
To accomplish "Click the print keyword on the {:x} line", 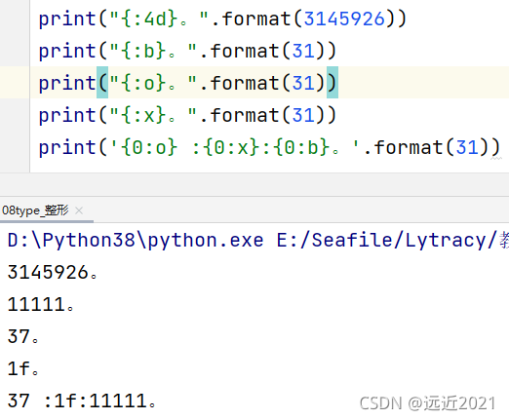I will pyautogui.click(x=67, y=115).
